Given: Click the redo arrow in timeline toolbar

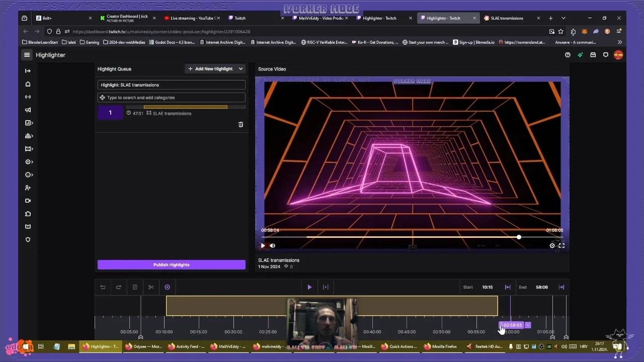Looking at the screenshot, I should (119, 287).
